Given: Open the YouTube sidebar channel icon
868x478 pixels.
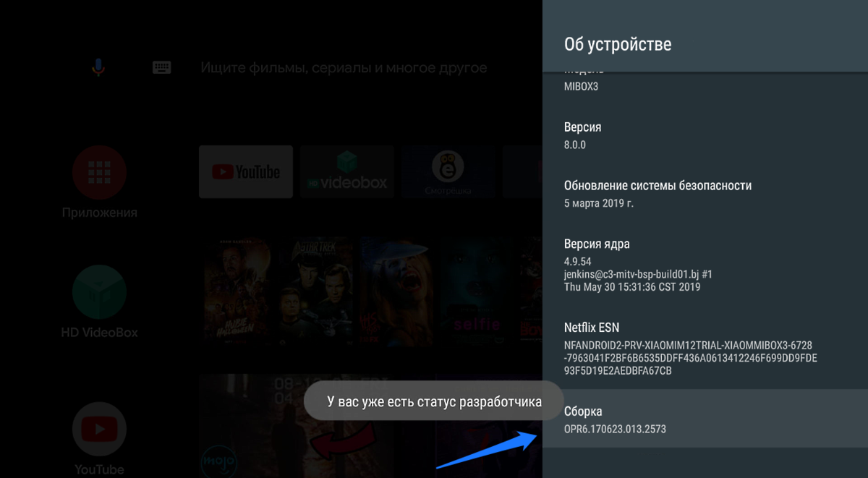Looking at the screenshot, I should (x=99, y=430).
